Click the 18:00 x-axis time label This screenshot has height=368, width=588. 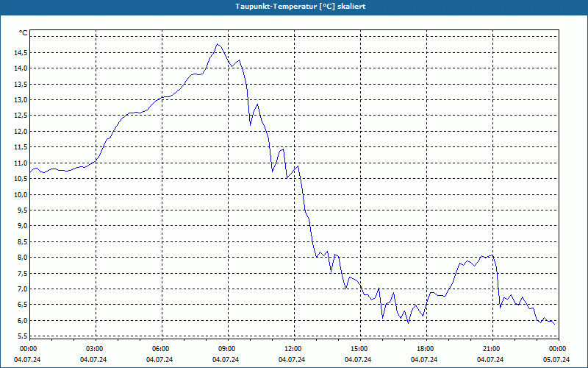tap(426, 349)
